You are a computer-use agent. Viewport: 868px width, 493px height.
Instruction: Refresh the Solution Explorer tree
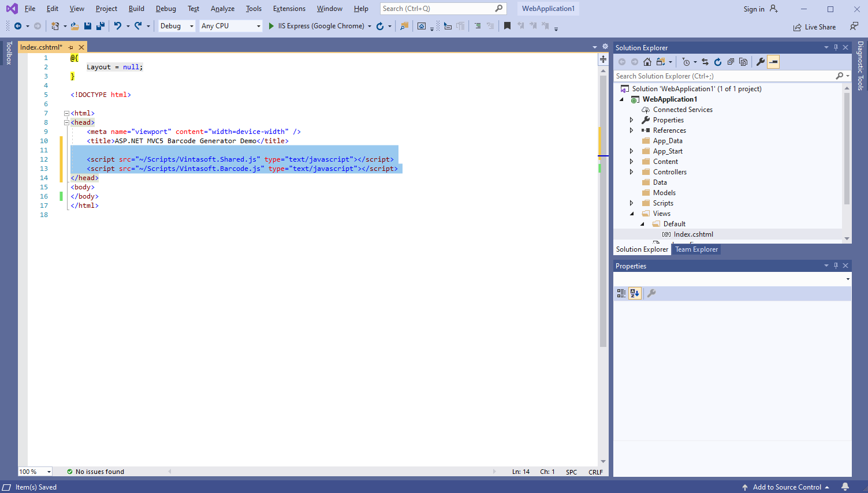(x=718, y=62)
